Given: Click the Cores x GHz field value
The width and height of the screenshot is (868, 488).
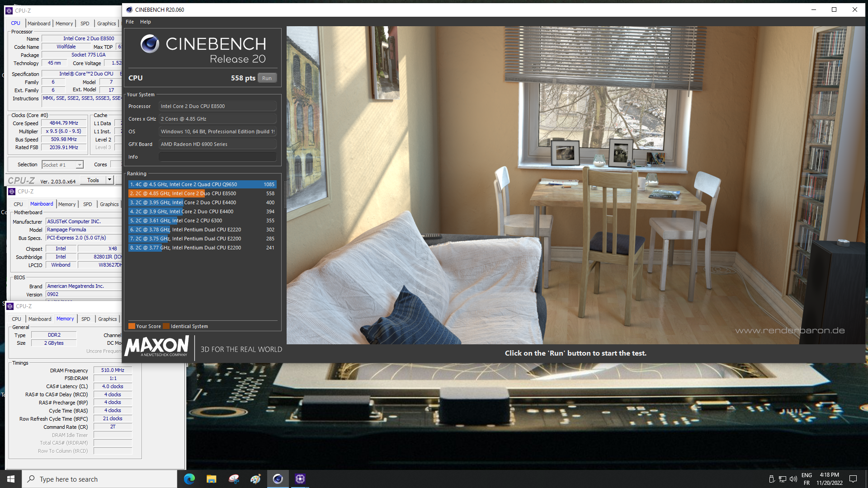Looking at the screenshot, I should (x=217, y=119).
